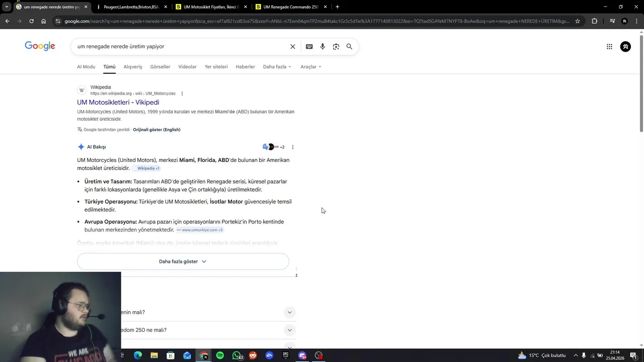Open Microsoft Store from the taskbar
The width and height of the screenshot is (644, 362).
point(171,355)
